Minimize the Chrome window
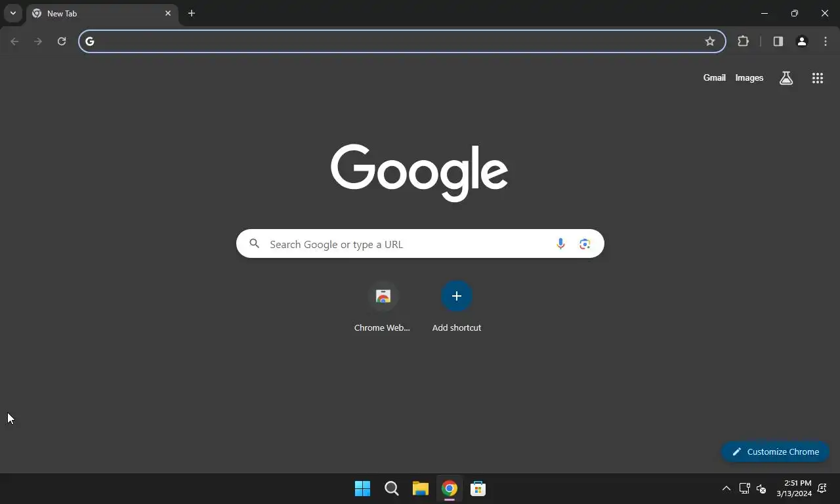The width and height of the screenshot is (840, 504). pyautogui.click(x=765, y=13)
